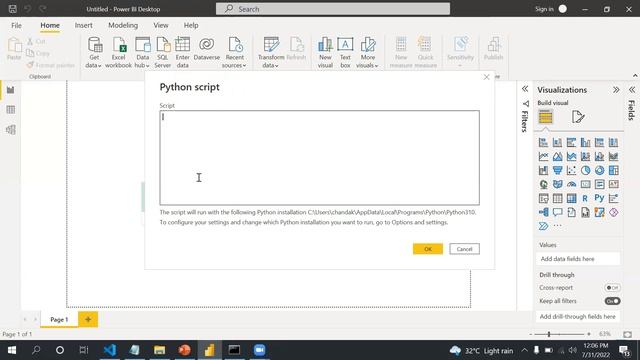Click Sign in at top right
The image size is (640, 360).
(x=544, y=9)
